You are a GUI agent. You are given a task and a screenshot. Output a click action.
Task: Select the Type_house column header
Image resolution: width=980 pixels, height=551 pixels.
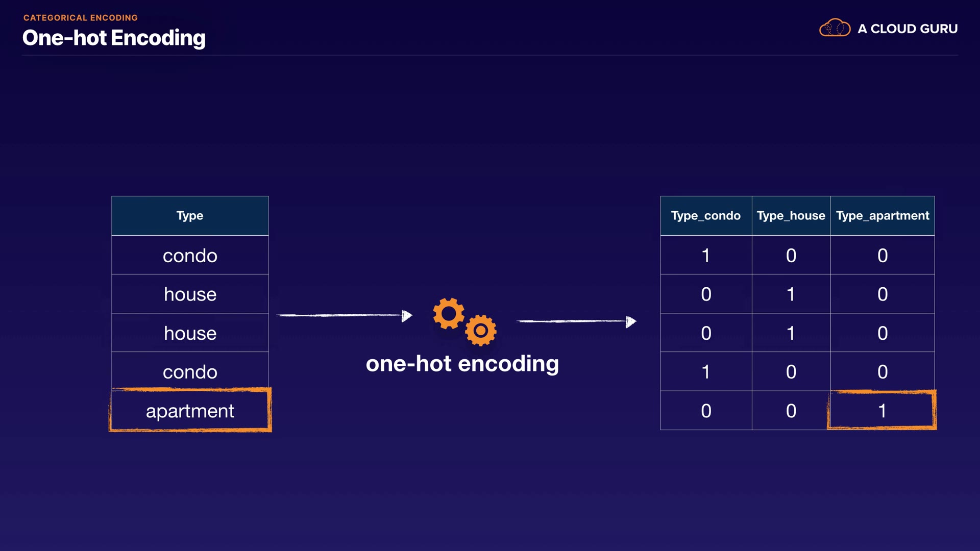click(x=791, y=216)
